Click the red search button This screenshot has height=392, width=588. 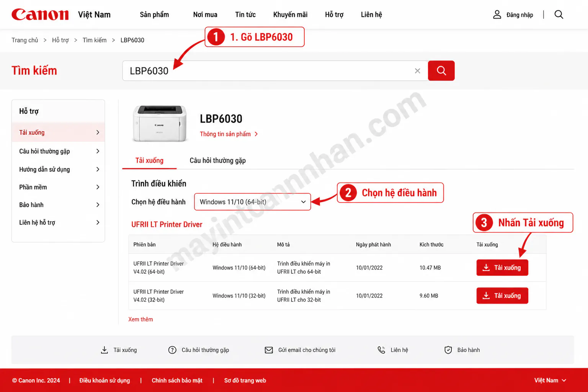click(x=441, y=70)
